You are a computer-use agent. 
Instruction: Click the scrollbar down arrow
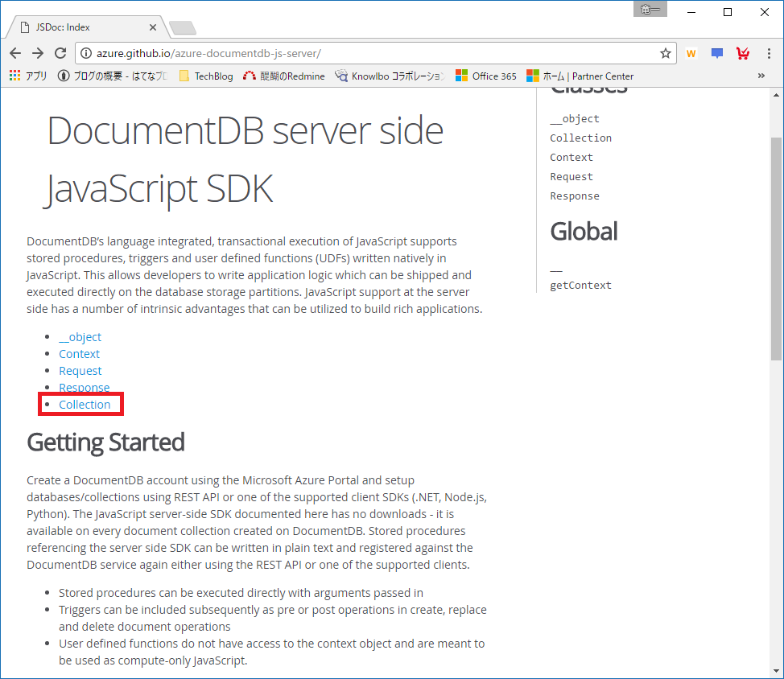(x=776, y=671)
